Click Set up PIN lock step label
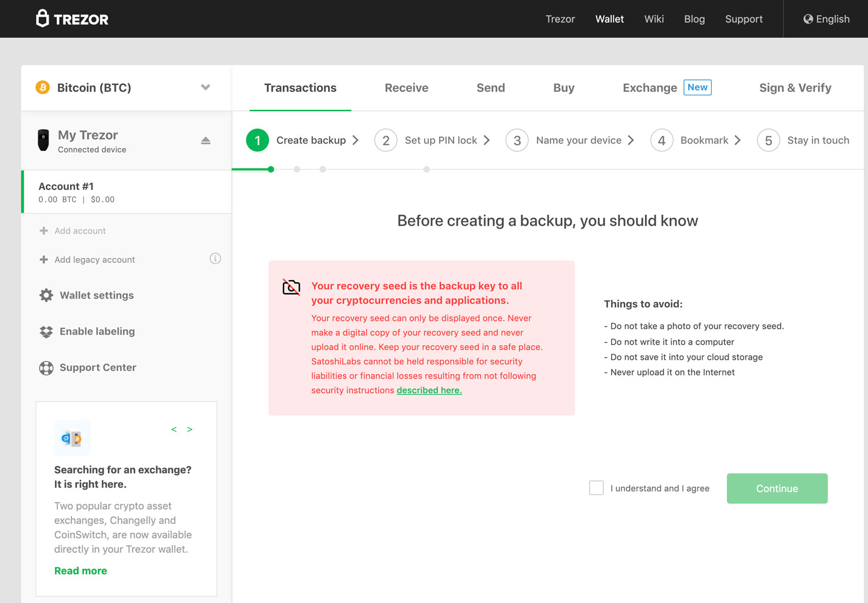868x603 pixels. [441, 141]
